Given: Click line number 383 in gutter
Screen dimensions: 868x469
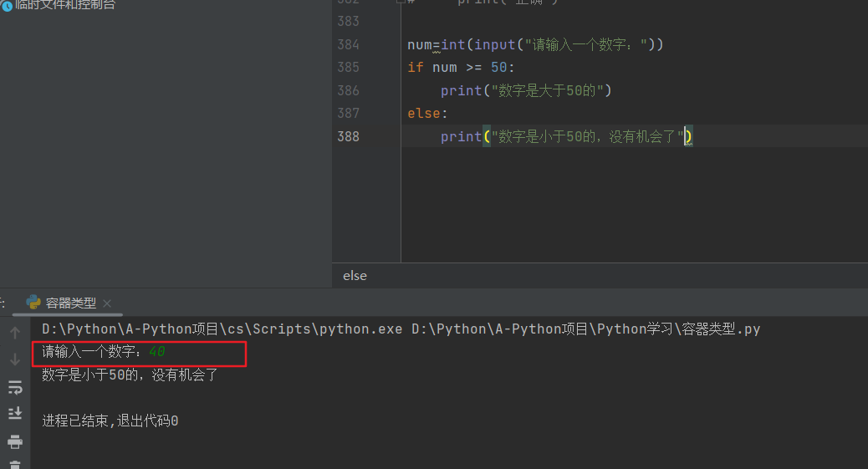Looking at the screenshot, I should pyautogui.click(x=348, y=21).
